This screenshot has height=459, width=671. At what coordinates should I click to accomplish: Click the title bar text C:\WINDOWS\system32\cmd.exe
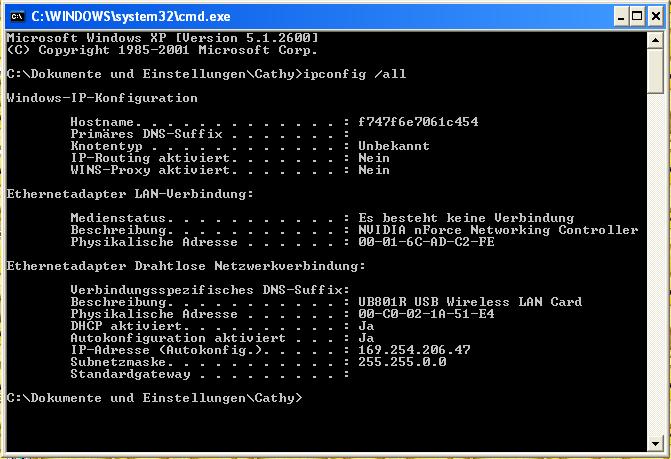pos(131,17)
